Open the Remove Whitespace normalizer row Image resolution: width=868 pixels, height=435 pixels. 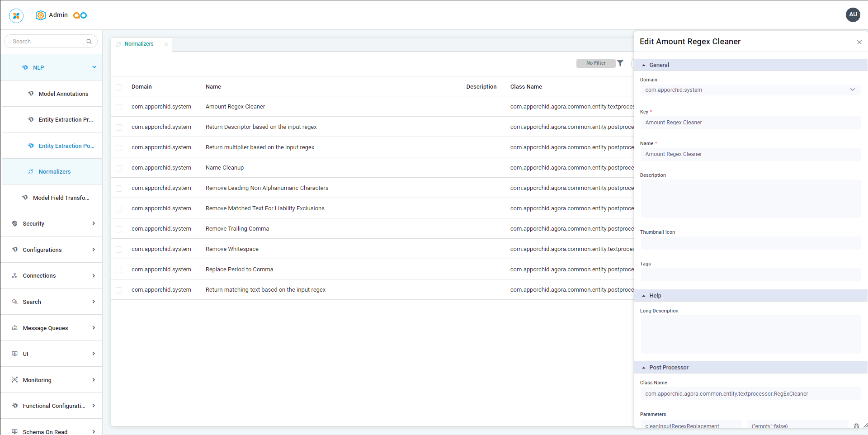pos(232,249)
